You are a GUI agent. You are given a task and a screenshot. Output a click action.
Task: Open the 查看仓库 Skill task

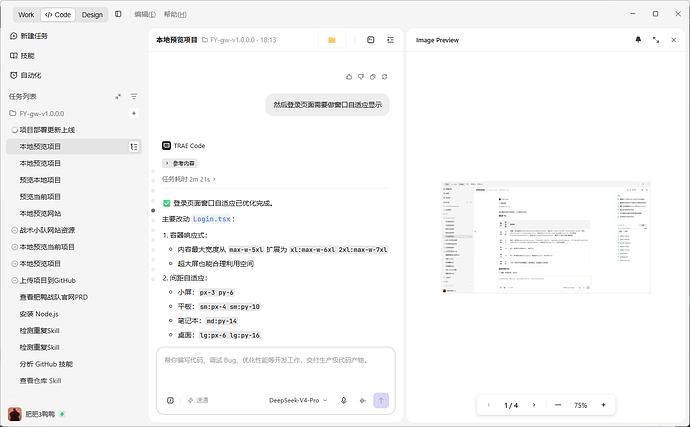[40, 381]
